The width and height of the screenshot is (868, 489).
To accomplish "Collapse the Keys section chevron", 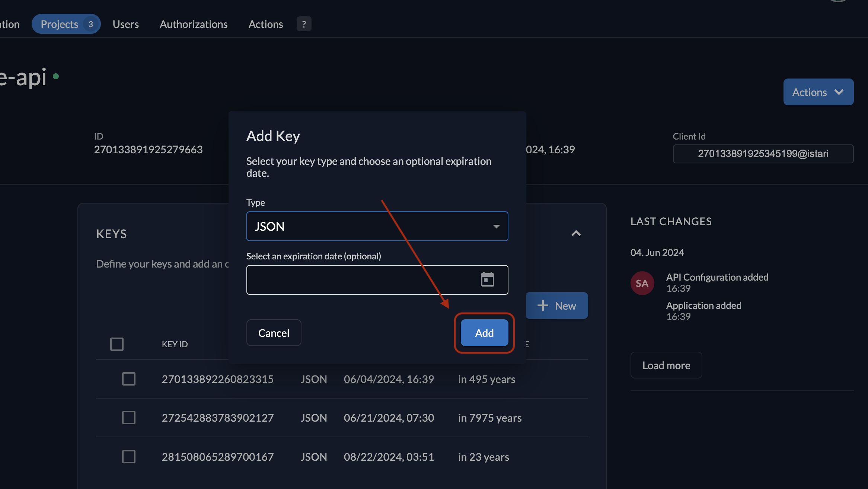I will tap(576, 233).
